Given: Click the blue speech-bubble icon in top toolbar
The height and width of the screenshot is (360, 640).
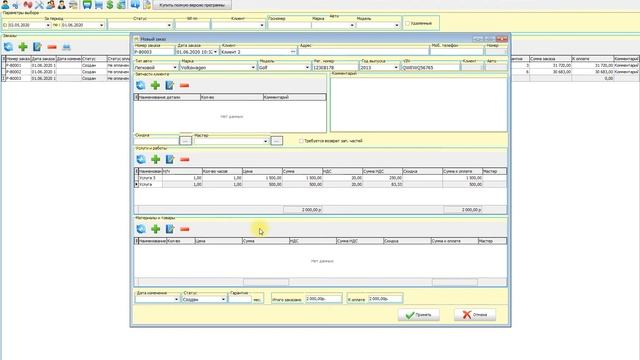Looking at the screenshot, I should tap(135, 4).
